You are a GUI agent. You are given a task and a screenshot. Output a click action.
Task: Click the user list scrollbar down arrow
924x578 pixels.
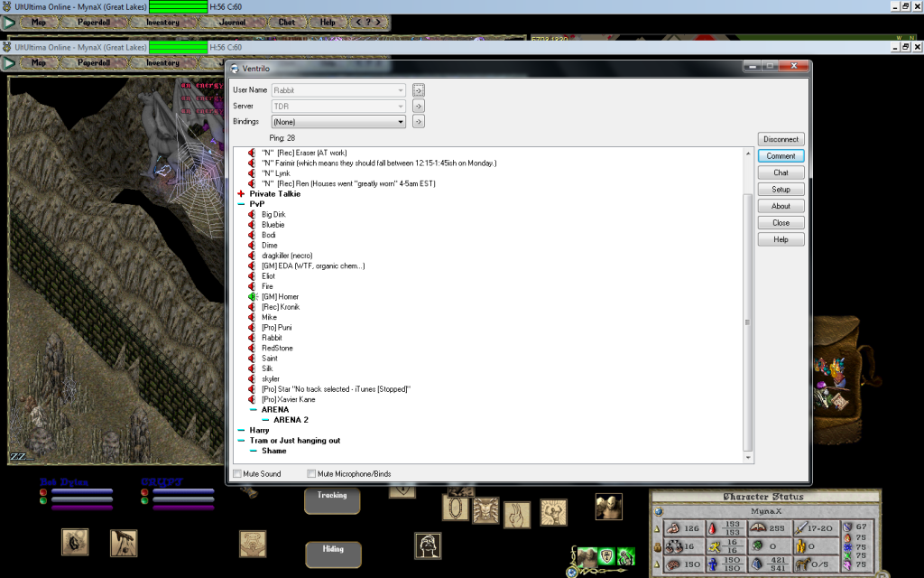pyautogui.click(x=748, y=457)
